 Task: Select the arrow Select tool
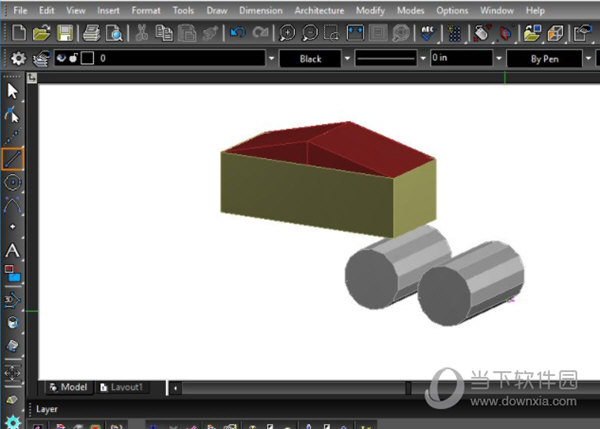point(13,90)
